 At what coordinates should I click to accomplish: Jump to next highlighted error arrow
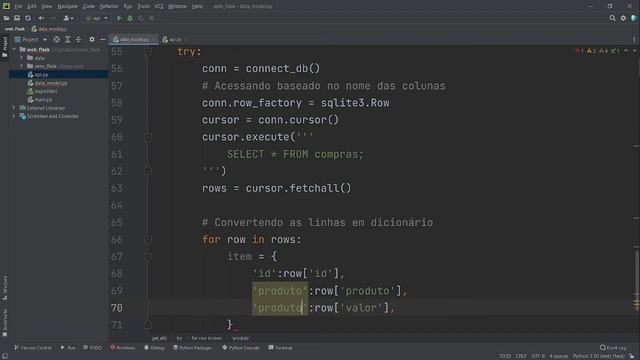(634, 51)
